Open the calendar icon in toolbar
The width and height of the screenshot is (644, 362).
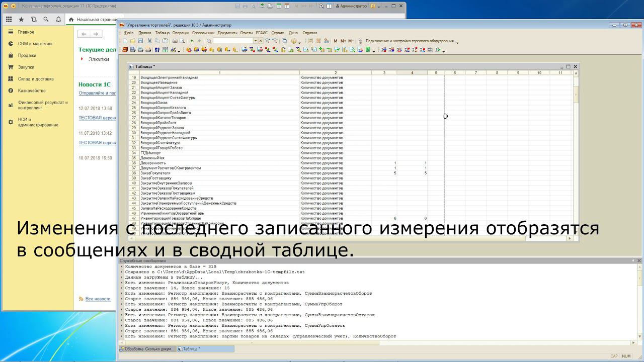tap(318, 41)
